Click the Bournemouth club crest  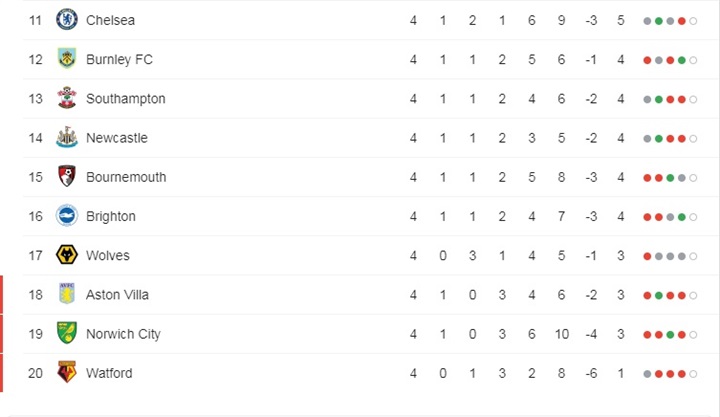click(x=67, y=176)
